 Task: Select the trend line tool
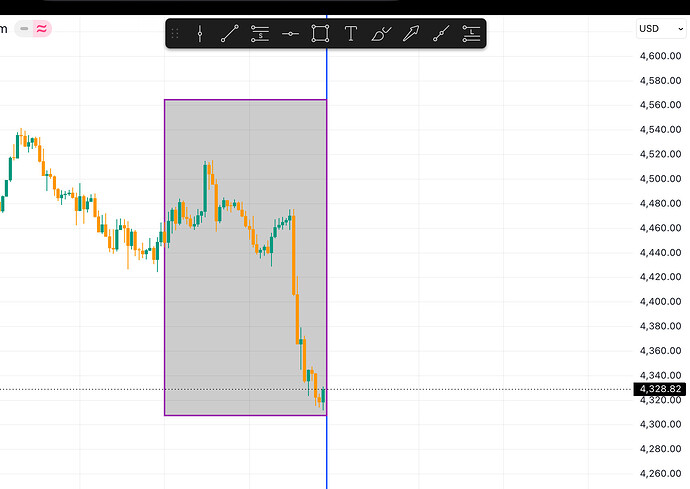(230, 33)
